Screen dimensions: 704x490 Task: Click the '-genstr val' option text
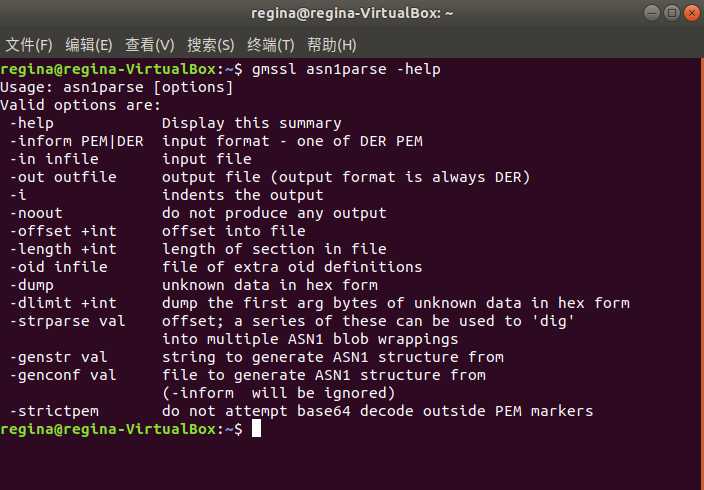pos(58,357)
